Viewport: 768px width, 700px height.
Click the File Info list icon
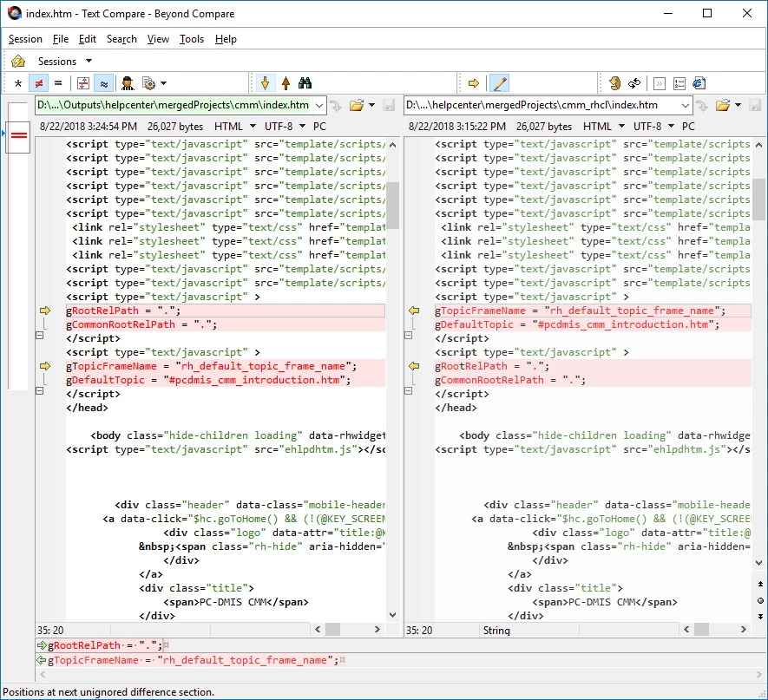(x=679, y=84)
